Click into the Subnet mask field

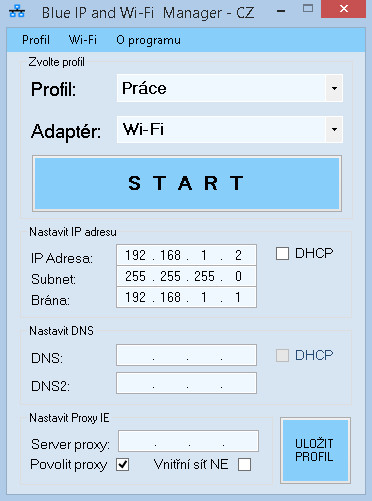(x=186, y=276)
